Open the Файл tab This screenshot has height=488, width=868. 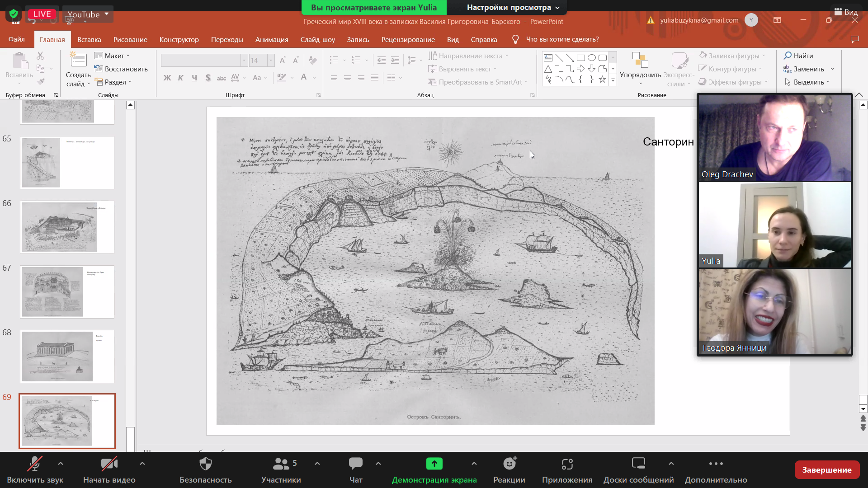click(17, 39)
